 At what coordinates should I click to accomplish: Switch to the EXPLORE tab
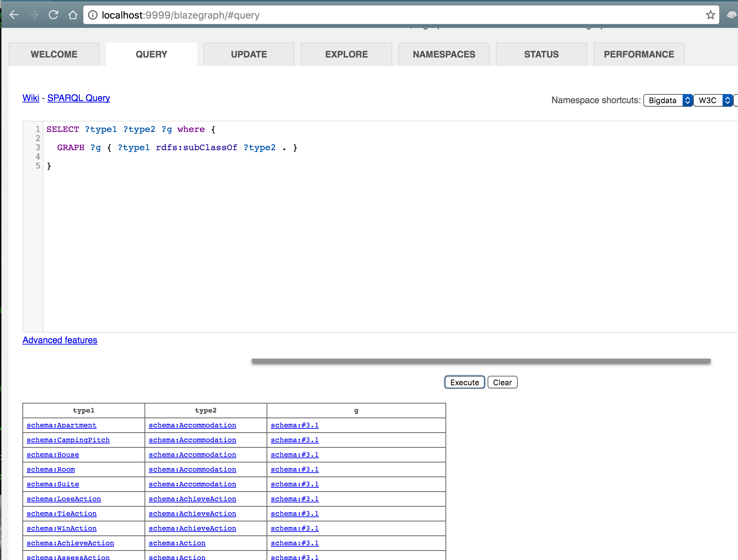(x=346, y=54)
